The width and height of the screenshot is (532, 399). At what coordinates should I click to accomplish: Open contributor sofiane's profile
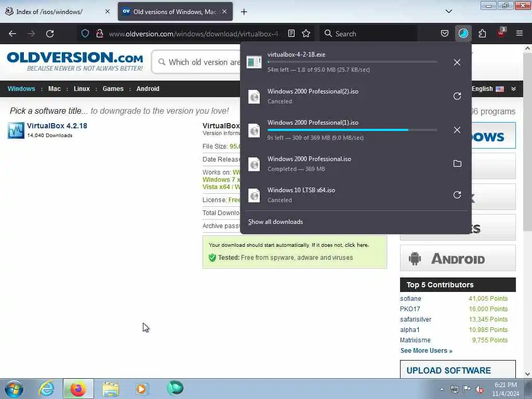[x=410, y=299]
